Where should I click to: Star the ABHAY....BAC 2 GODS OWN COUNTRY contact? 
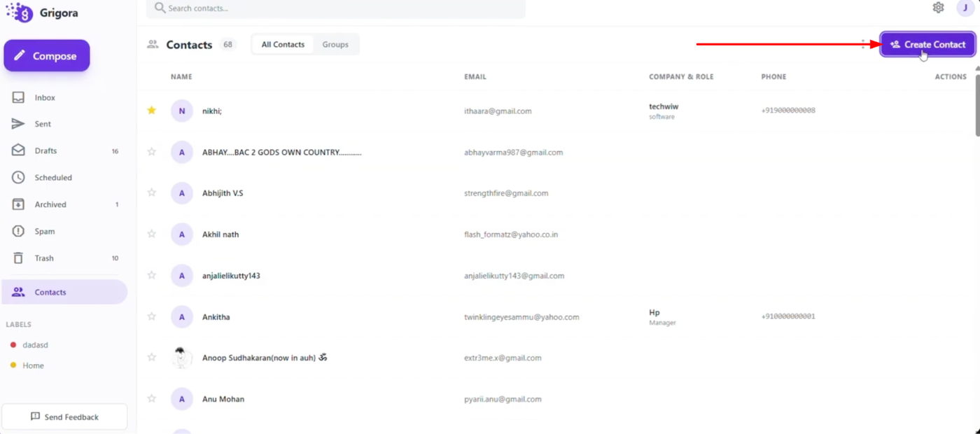pyautogui.click(x=151, y=151)
